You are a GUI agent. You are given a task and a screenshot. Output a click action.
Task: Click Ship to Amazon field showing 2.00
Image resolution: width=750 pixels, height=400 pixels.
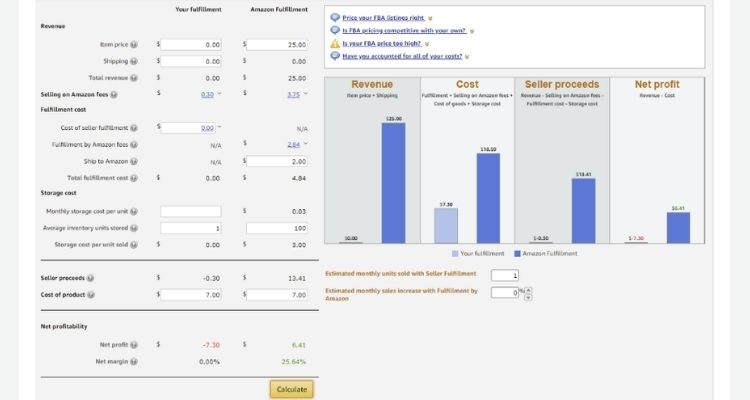pyautogui.click(x=277, y=161)
